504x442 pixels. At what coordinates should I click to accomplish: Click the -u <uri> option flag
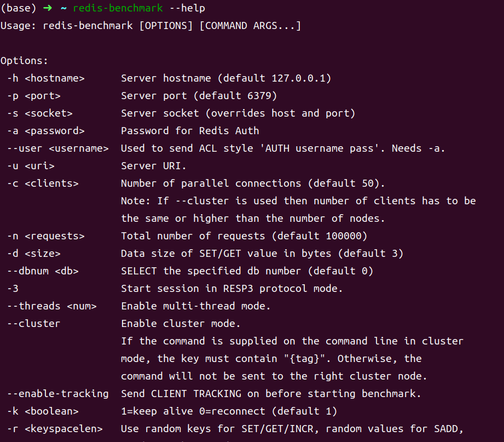(x=31, y=166)
